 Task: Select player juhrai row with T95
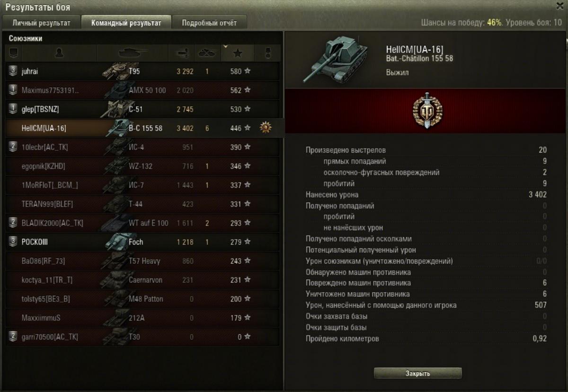click(x=142, y=71)
